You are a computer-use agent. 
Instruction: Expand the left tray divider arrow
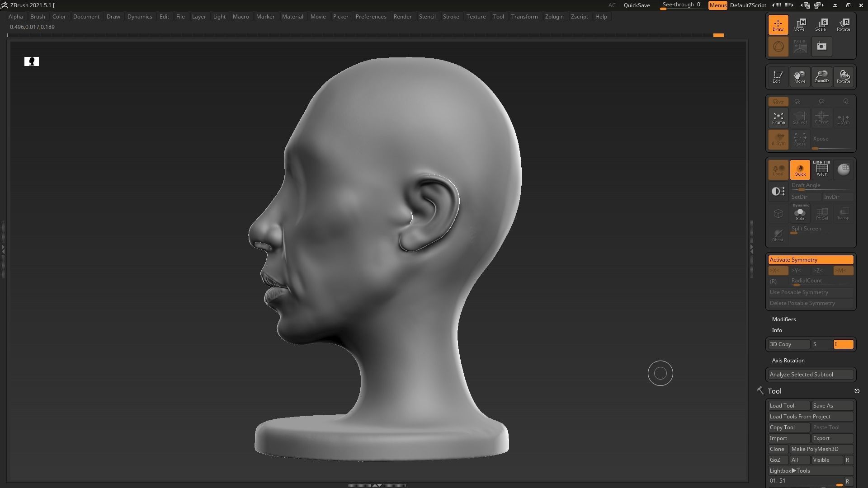pos(3,249)
